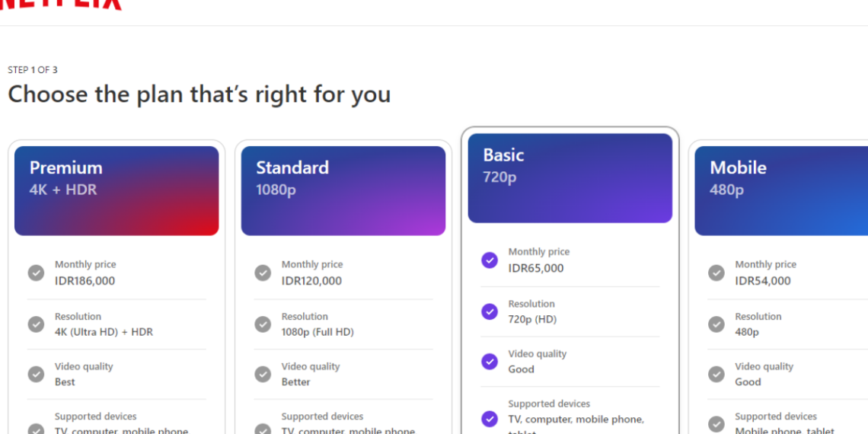Click Basic monthly price purple checkmark
868x434 pixels.
(x=490, y=260)
